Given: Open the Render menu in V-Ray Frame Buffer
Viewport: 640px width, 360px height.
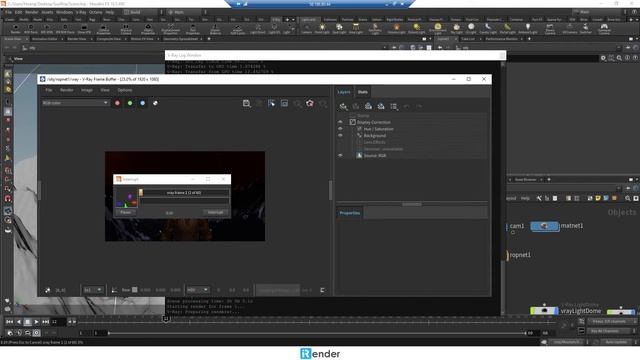Looking at the screenshot, I should (x=67, y=90).
